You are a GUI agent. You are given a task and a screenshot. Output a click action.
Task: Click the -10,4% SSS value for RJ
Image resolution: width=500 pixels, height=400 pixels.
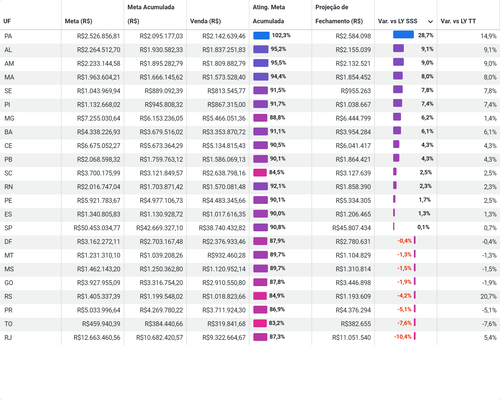tap(403, 337)
